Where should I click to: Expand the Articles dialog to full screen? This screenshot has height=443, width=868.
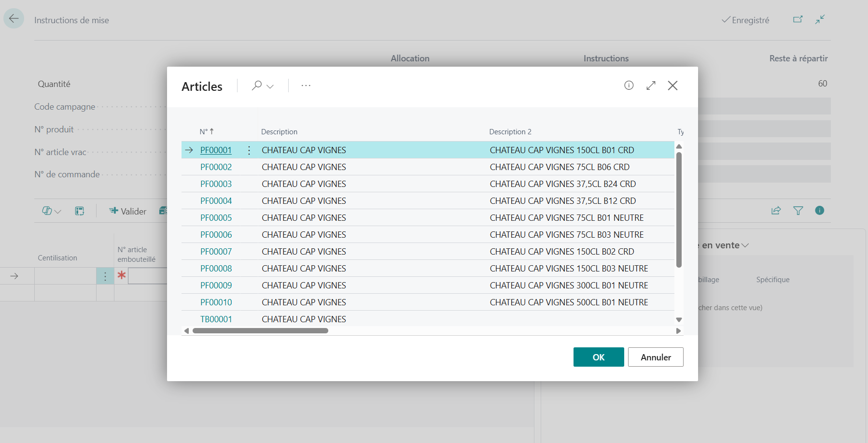[x=651, y=86]
